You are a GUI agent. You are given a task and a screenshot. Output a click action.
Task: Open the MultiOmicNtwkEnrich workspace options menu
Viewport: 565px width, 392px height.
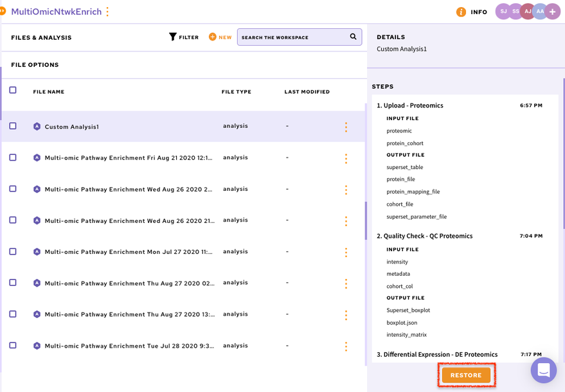(107, 12)
